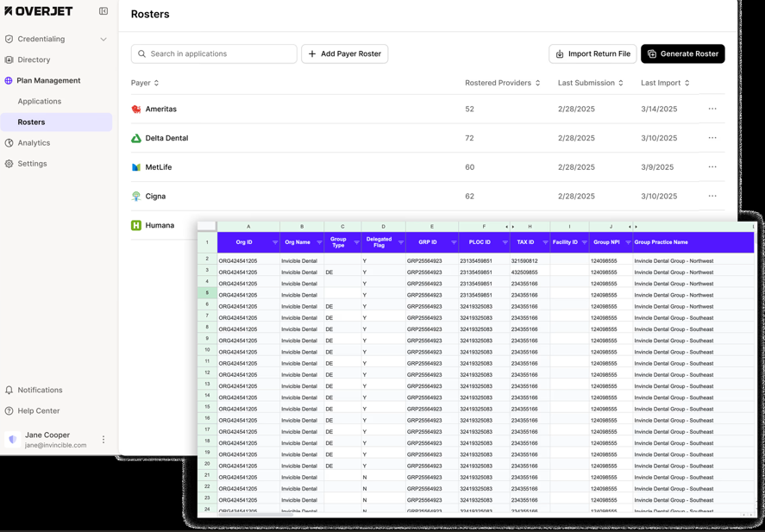Go to Applications under Plan Management
The height and width of the screenshot is (532, 765).
[x=40, y=102]
